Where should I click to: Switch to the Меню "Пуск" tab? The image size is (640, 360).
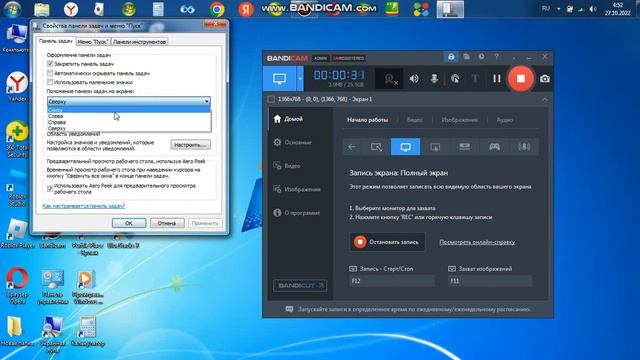coord(93,42)
